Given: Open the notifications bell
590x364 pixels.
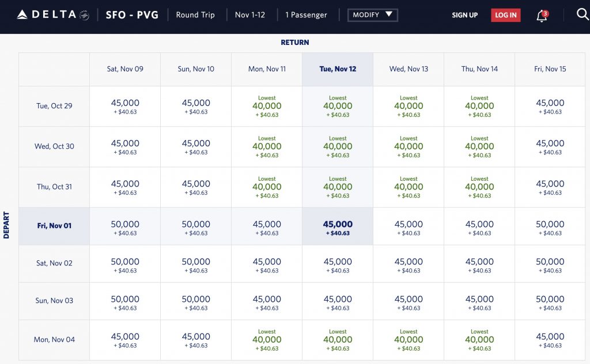Looking at the screenshot, I should coord(542,16).
